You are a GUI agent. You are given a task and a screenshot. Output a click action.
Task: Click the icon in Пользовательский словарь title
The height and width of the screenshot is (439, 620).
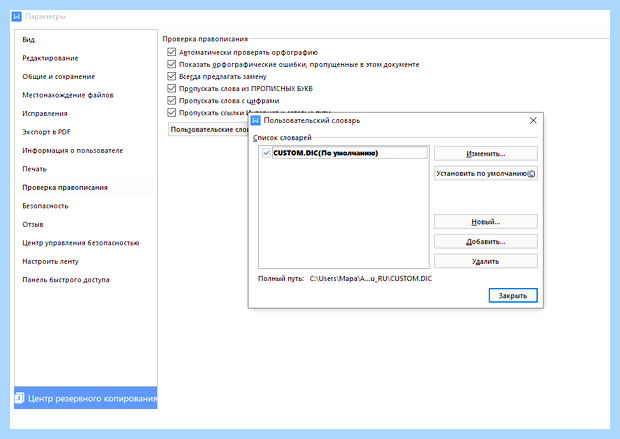point(256,120)
